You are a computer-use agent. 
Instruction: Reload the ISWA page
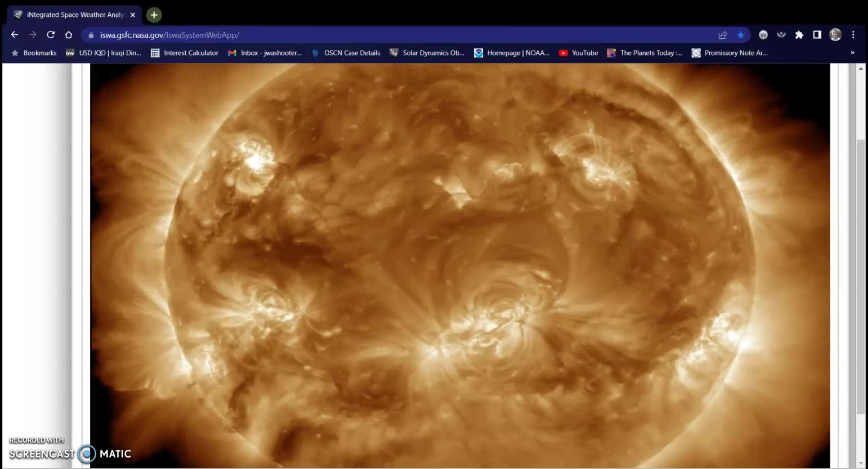coord(51,35)
